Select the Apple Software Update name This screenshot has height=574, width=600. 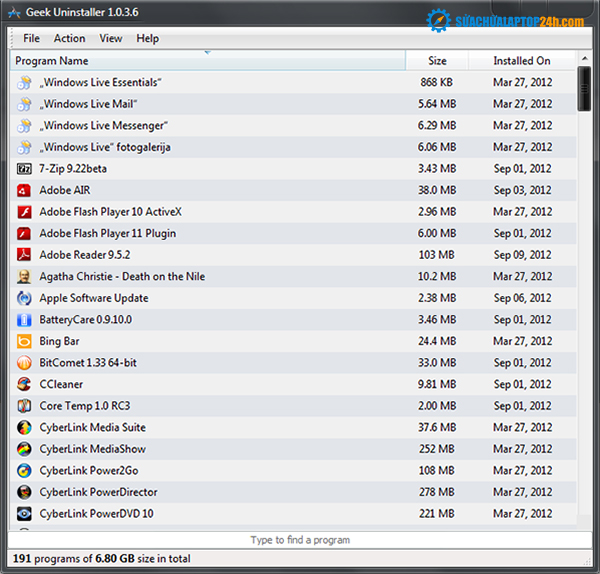[94, 298]
